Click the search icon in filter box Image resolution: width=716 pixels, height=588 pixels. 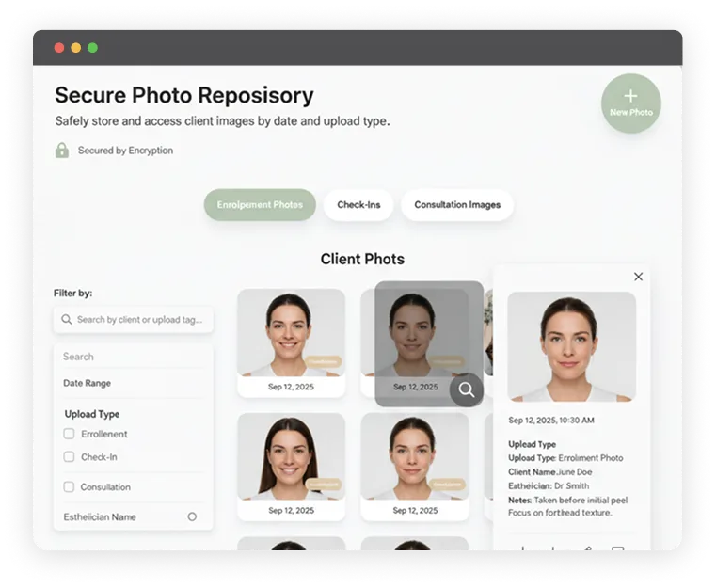coord(67,320)
